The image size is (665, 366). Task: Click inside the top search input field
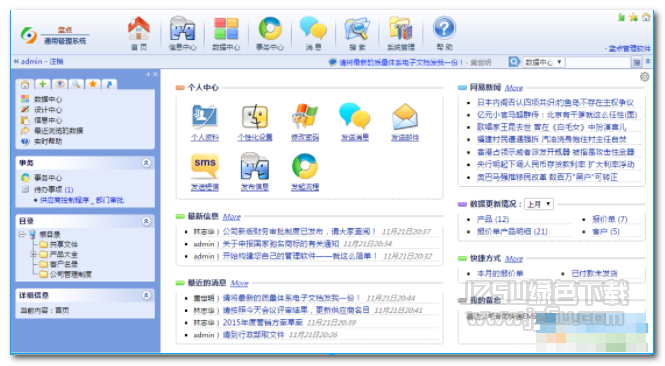pos(598,62)
